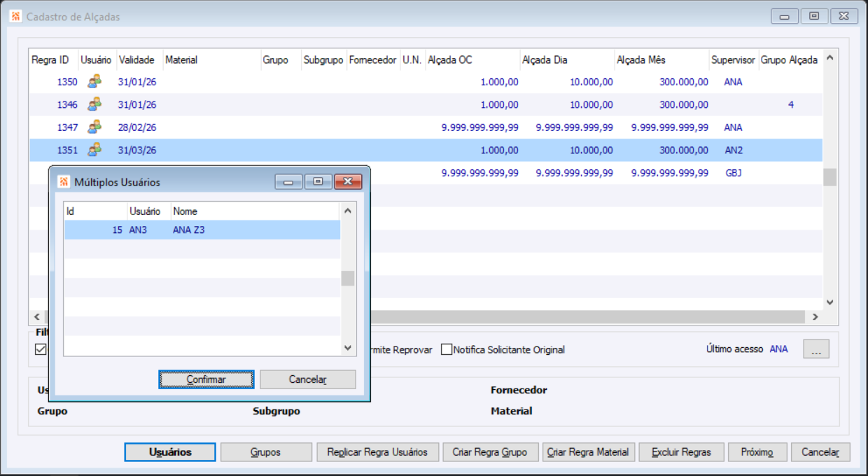Click the Alçada Mês column header
Image resolution: width=868 pixels, height=476 pixels.
click(x=661, y=60)
